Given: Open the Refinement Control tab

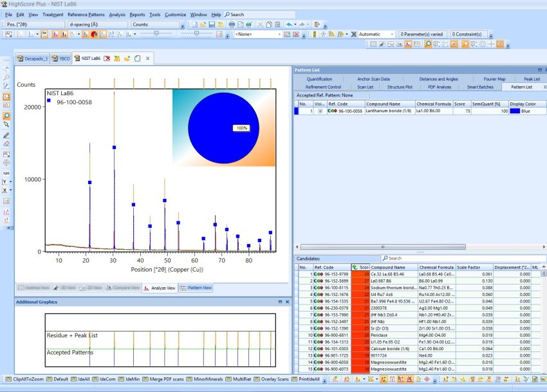Looking at the screenshot, I should [x=323, y=87].
